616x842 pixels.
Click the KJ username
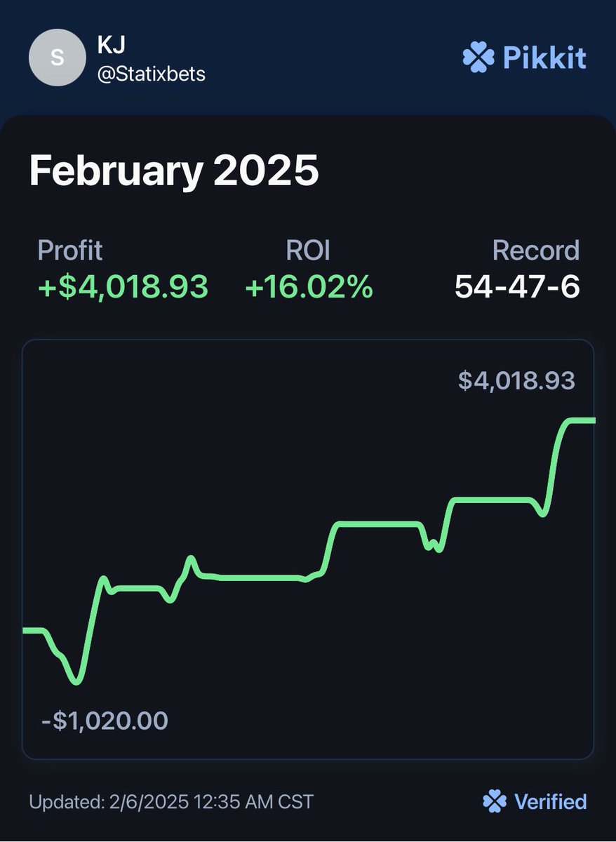point(110,45)
